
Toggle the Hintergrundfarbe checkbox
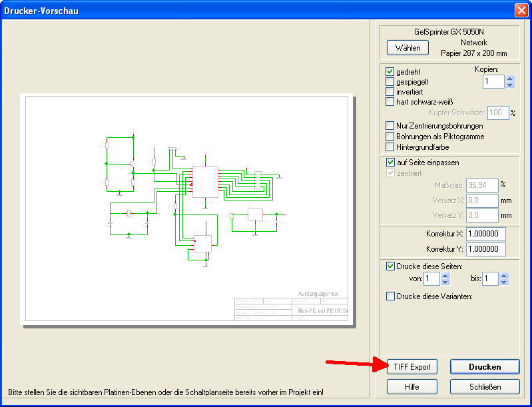click(x=390, y=147)
